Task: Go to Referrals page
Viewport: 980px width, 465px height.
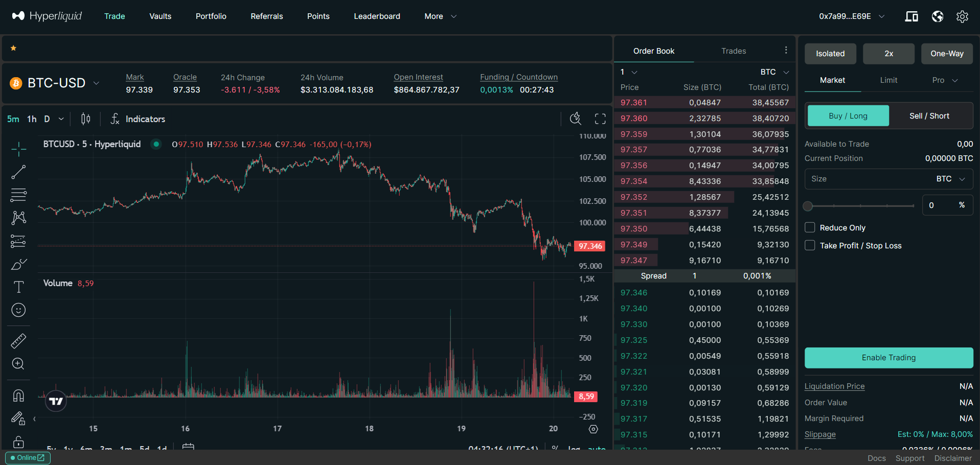Action: click(267, 16)
